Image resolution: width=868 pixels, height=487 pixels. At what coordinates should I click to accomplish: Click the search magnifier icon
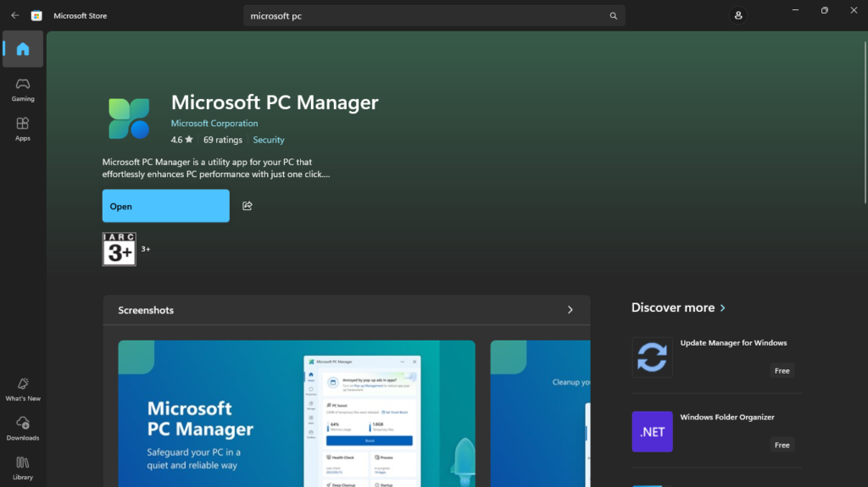pyautogui.click(x=614, y=16)
